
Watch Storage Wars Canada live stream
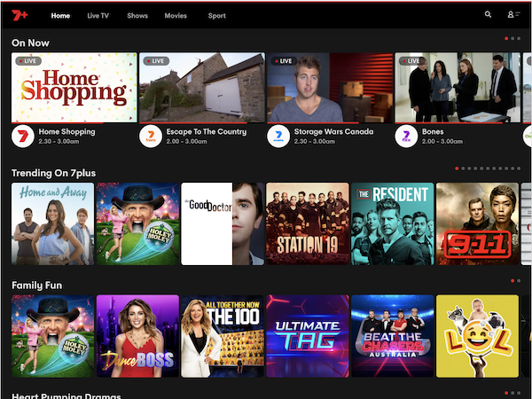(330, 87)
